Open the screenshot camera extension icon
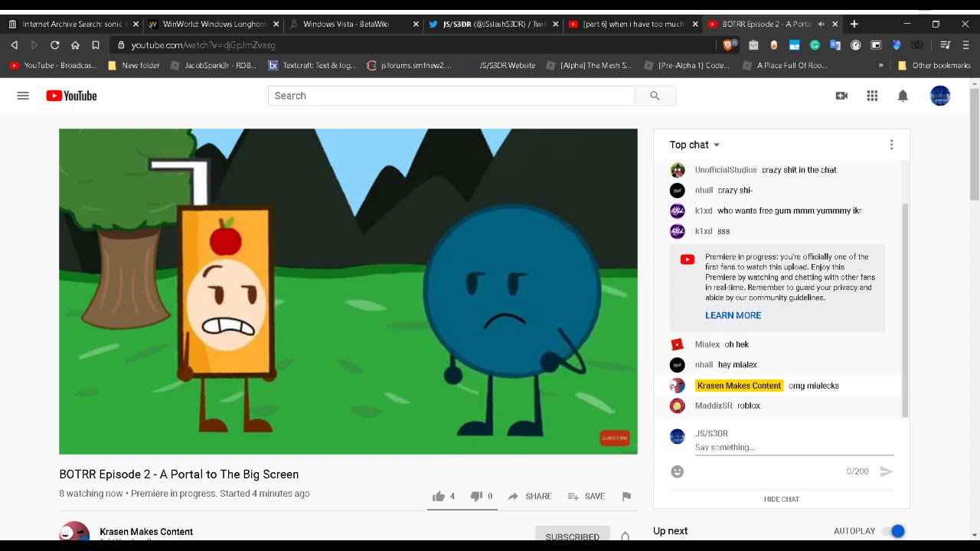Screen dimensions: 980x551 pyautogui.click(x=917, y=45)
